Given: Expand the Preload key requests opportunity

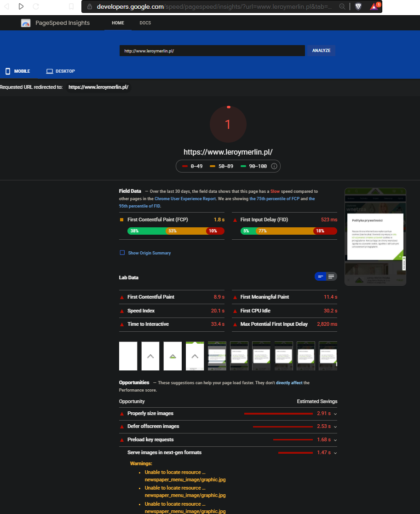Looking at the screenshot, I should [335, 440].
